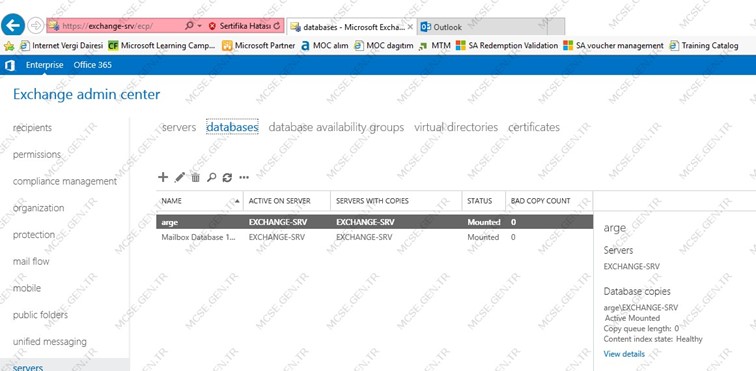Select the Mailbox Database 1 row
756x371 pixels.
tap(375, 237)
